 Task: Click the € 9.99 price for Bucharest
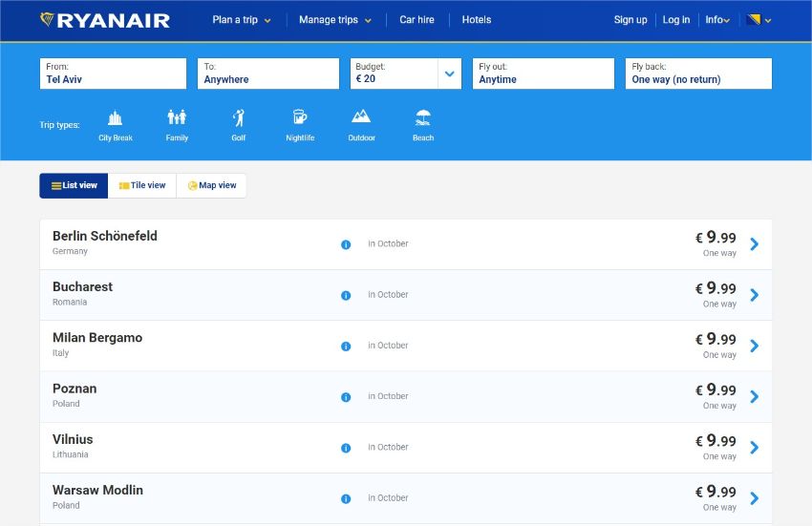tap(716, 288)
